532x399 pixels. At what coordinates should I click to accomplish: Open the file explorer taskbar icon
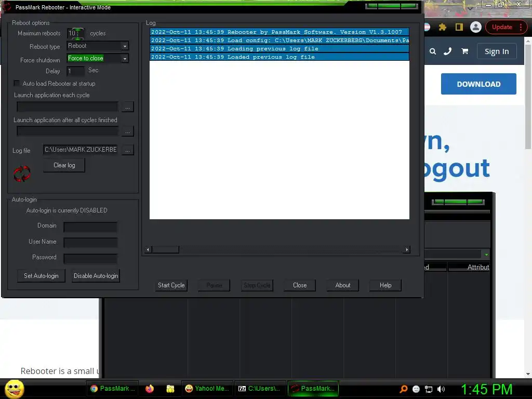pyautogui.click(x=170, y=389)
